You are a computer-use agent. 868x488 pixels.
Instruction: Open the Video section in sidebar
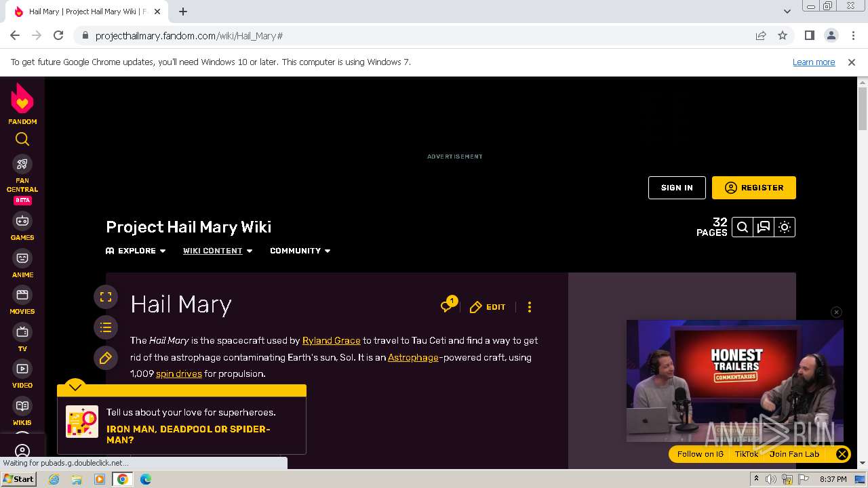coord(22,374)
